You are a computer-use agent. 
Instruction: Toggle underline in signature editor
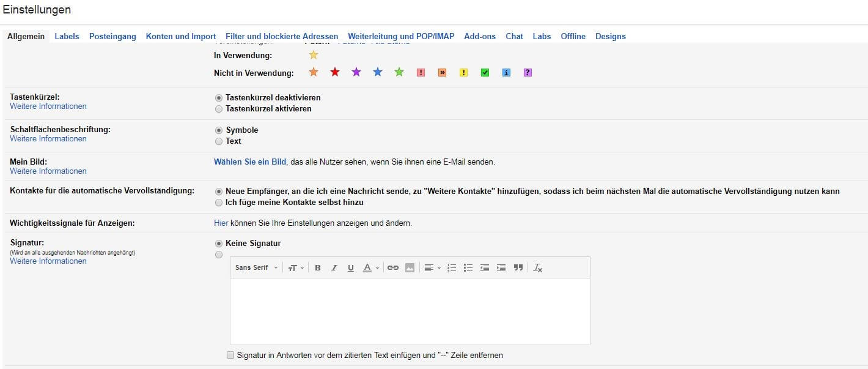click(351, 267)
